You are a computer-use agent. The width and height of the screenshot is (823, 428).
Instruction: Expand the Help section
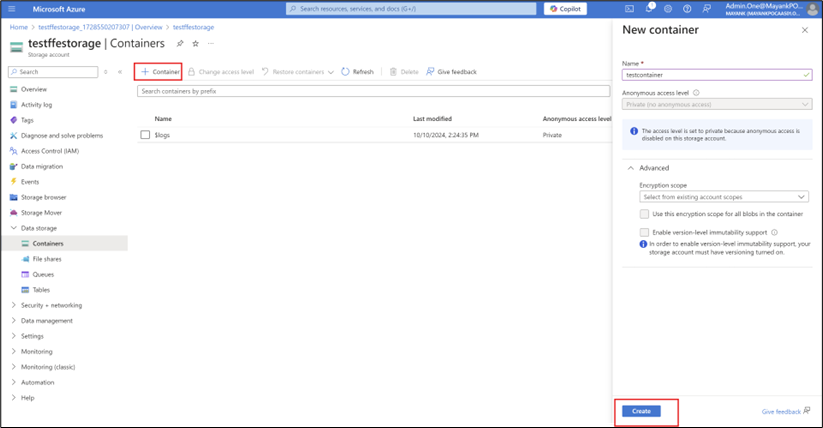tap(14, 398)
